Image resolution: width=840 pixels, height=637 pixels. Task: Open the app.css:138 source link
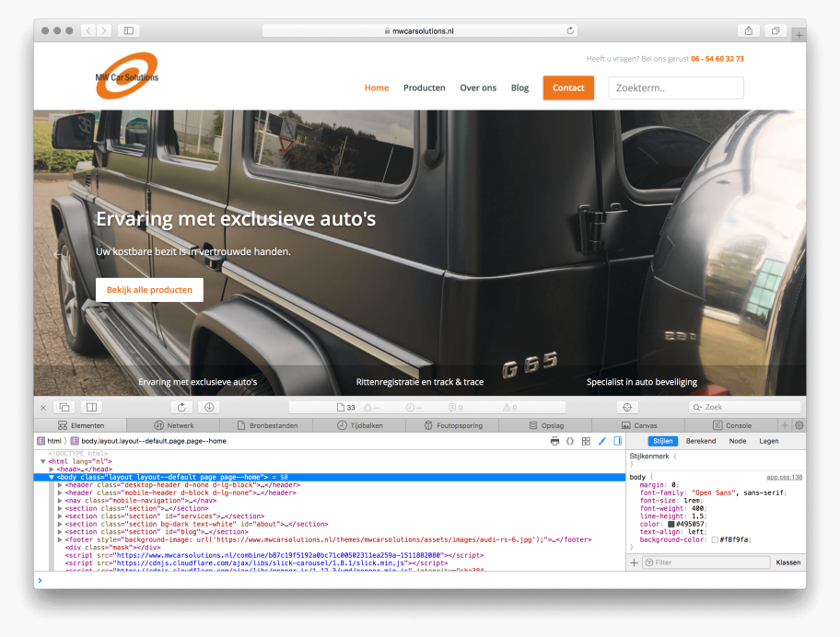click(x=785, y=477)
